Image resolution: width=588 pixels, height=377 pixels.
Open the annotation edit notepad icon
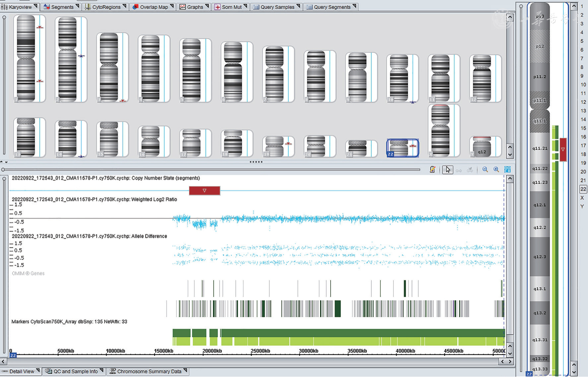click(432, 170)
